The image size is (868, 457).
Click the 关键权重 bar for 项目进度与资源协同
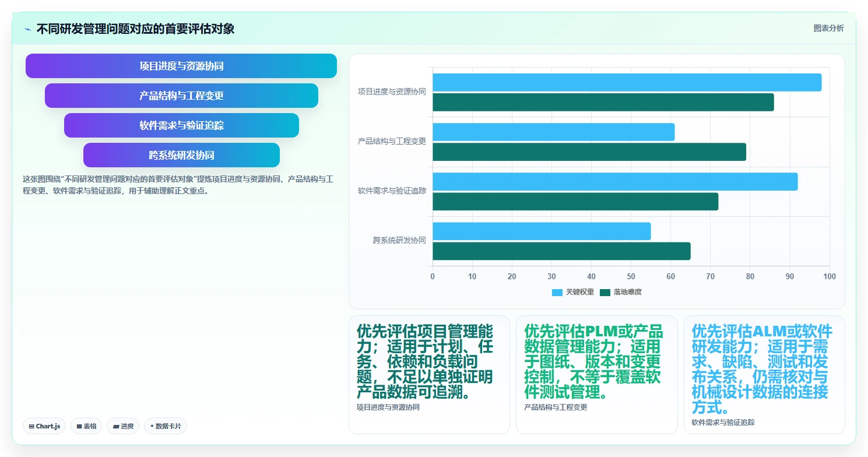tap(627, 82)
